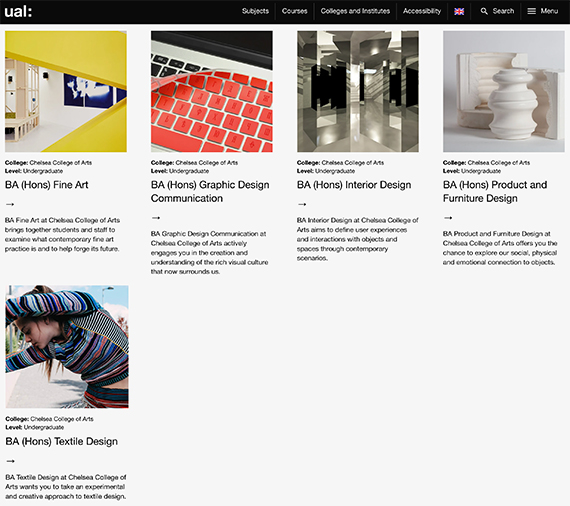Click the arrow under Product and Furniture Design

coord(448,218)
